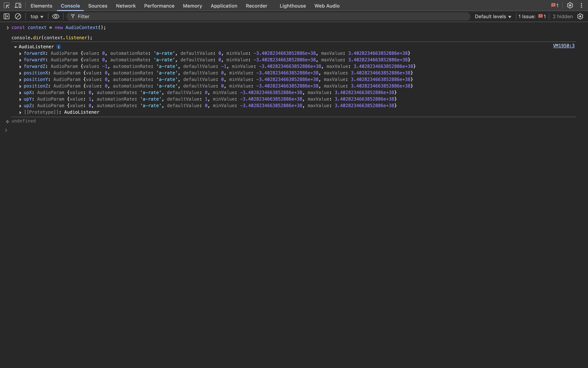The height and width of the screenshot is (368, 588).
Task: Open the DevTools three-dot menu
Action: (x=581, y=5)
